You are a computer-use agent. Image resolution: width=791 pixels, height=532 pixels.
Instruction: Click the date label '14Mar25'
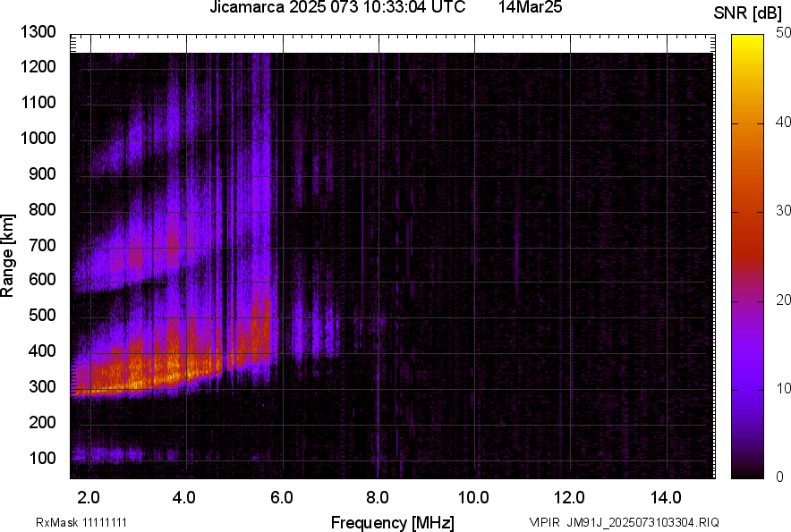[x=531, y=7]
